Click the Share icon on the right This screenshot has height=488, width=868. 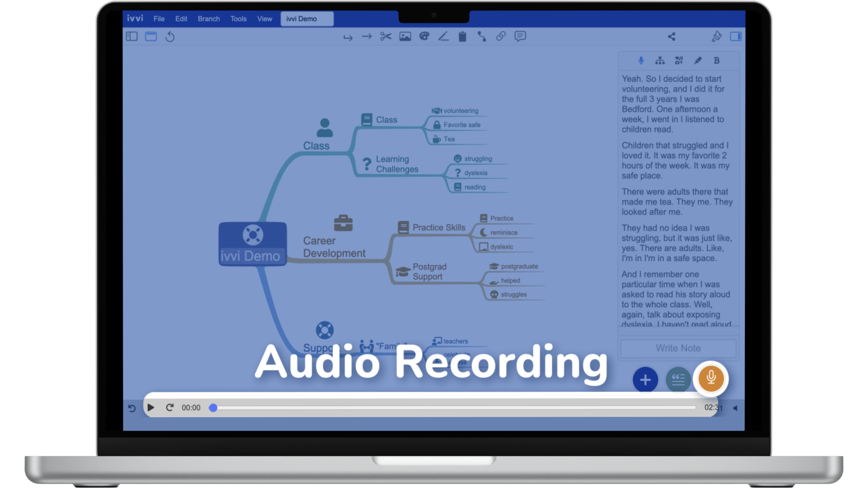tap(672, 37)
